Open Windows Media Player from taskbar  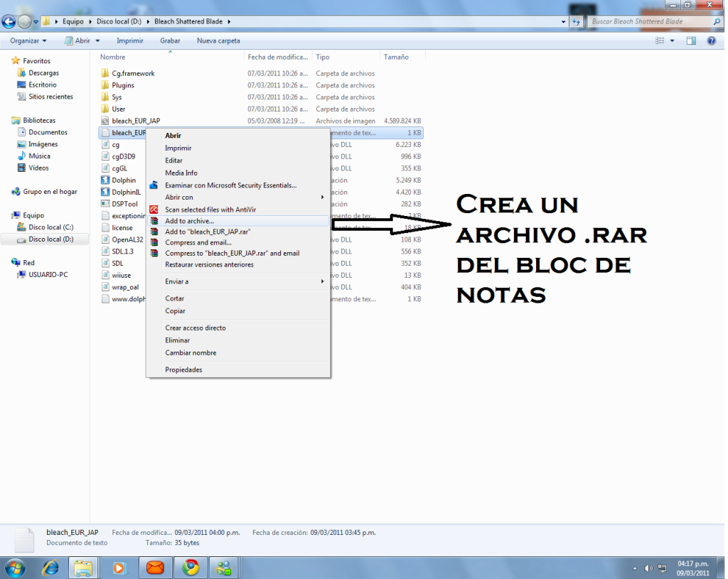click(x=119, y=568)
